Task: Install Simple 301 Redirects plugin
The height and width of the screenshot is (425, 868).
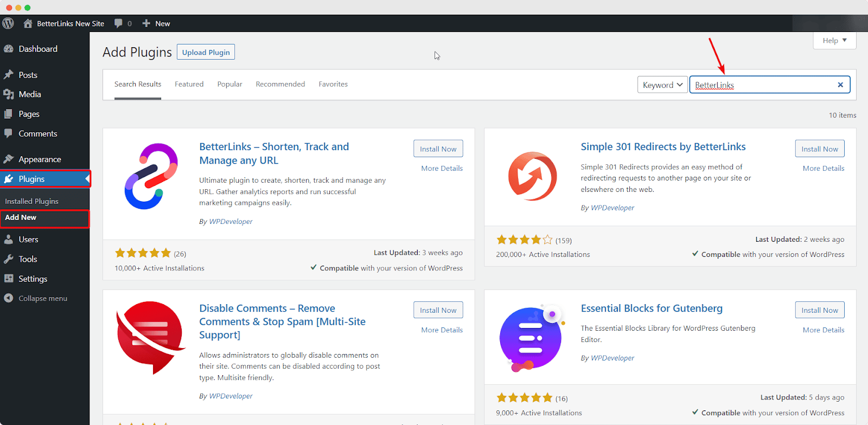Action: pos(820,149)
